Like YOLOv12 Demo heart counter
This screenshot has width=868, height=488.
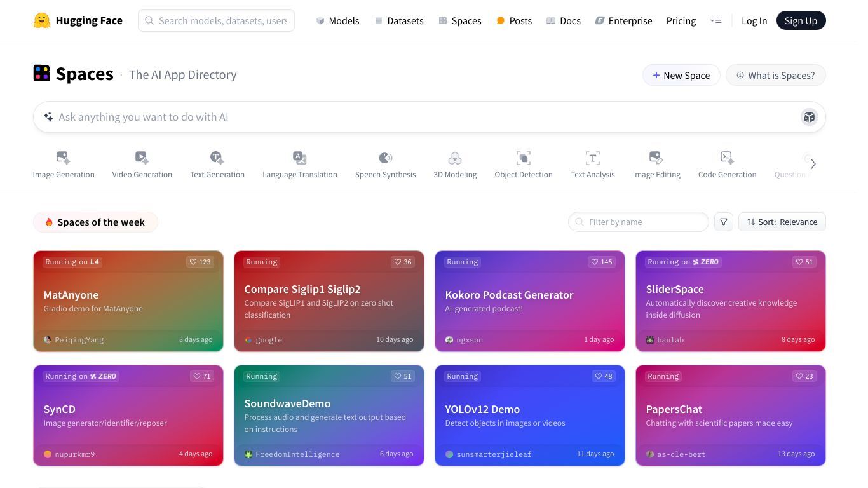(603, 376)
